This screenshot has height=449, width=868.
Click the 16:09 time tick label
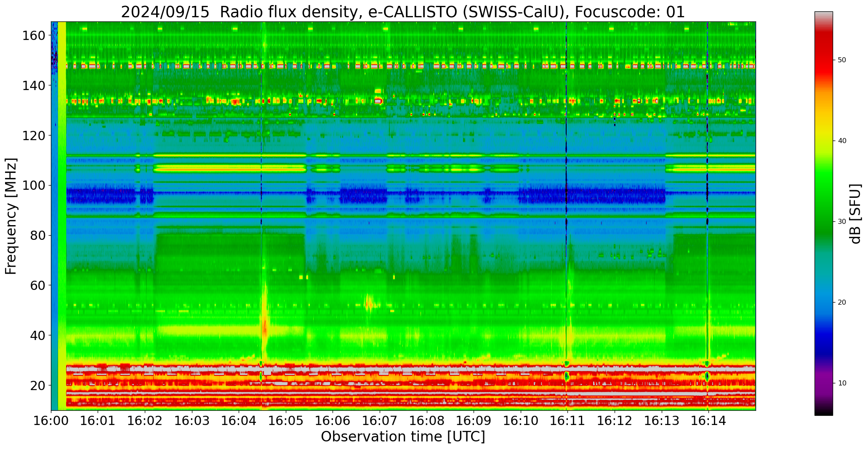pos(474,420)
